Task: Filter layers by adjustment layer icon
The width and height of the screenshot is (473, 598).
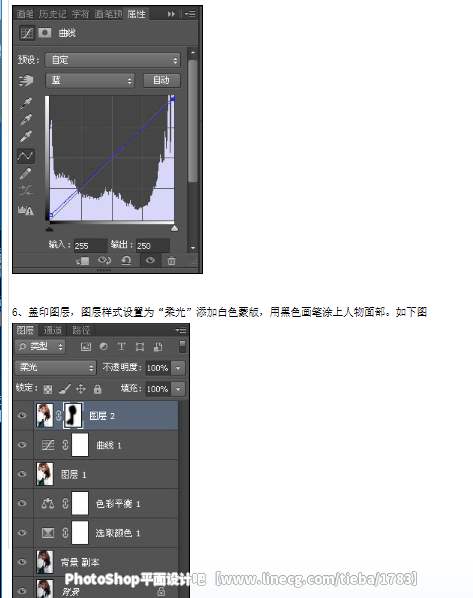Action: coord(103,347)
